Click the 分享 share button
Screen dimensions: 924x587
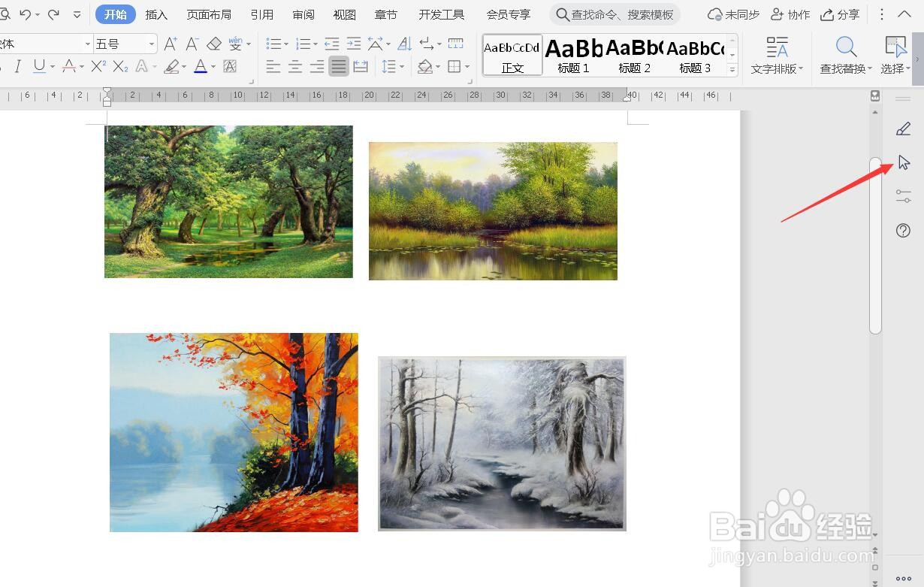(x=840, y=14)
